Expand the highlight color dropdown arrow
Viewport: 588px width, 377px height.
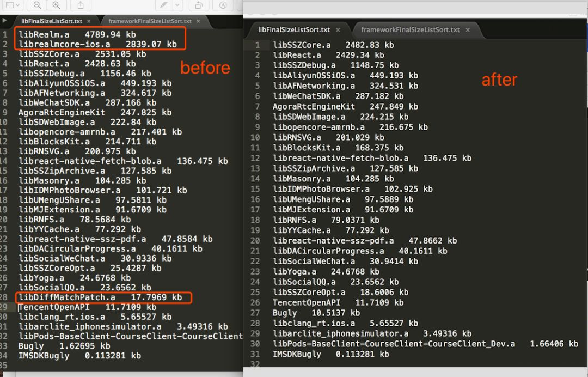click(x=177, y=5)
